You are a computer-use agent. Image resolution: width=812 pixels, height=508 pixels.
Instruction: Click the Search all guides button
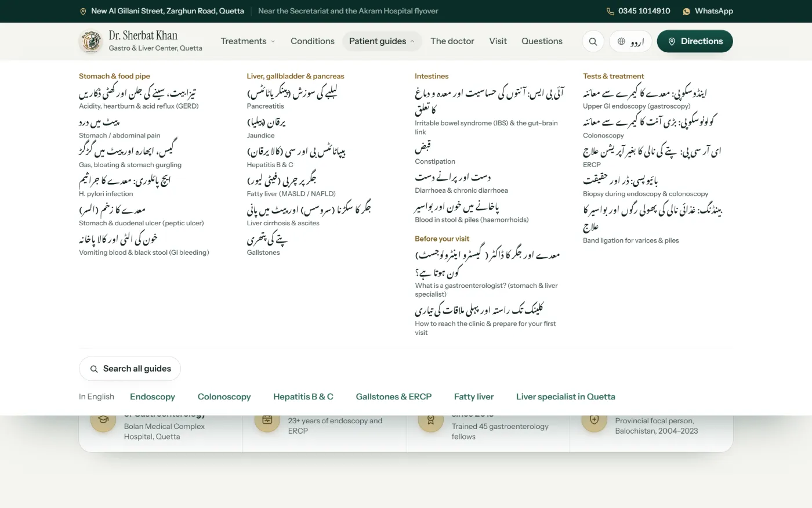click(130, 369)
